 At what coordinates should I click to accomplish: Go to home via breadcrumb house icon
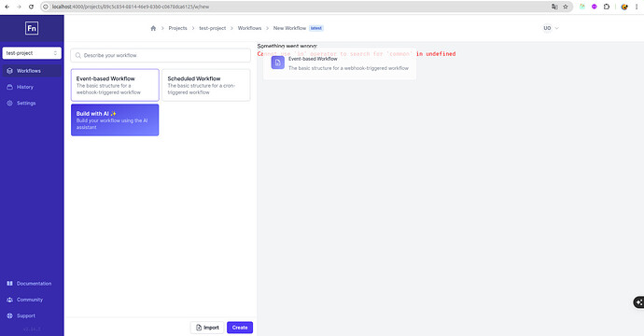coord(153,28)
